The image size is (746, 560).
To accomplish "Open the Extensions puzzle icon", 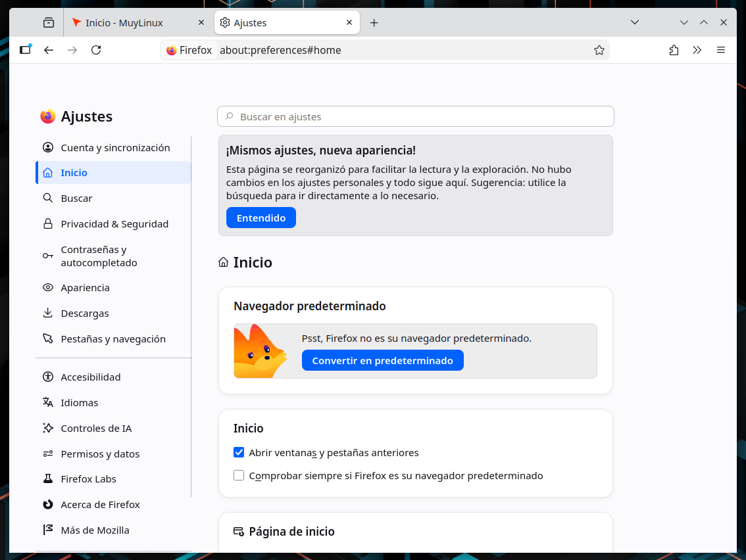I will tap(674, 50).
